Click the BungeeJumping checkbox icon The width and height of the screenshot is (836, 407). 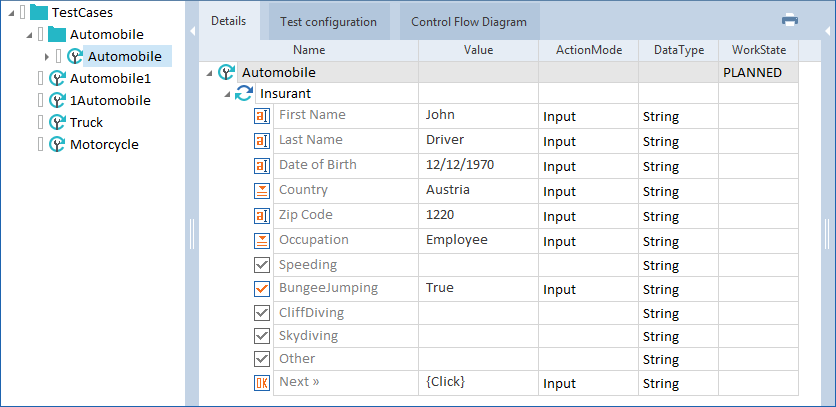point(262,289)
